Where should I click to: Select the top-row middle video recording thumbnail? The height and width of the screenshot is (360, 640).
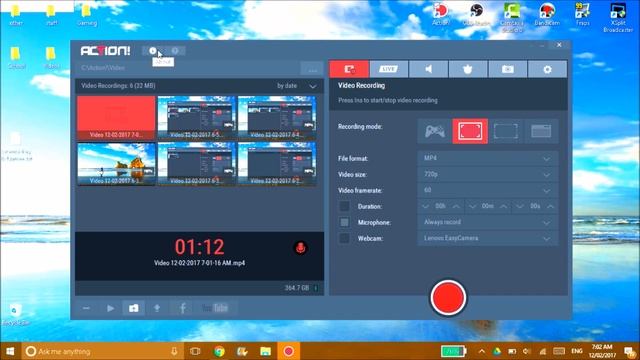tap(197, 118)
